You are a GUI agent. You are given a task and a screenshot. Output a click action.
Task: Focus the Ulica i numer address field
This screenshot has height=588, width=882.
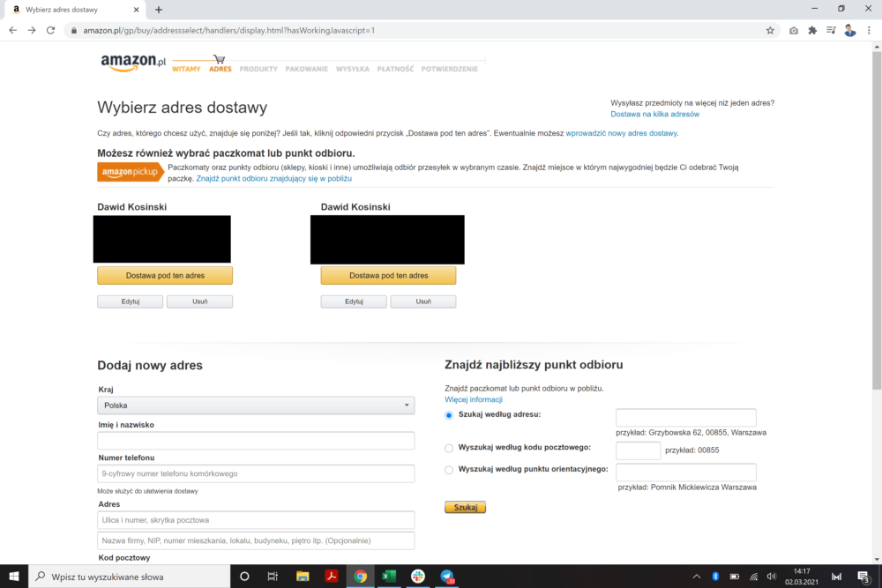(x=256, y=520)
